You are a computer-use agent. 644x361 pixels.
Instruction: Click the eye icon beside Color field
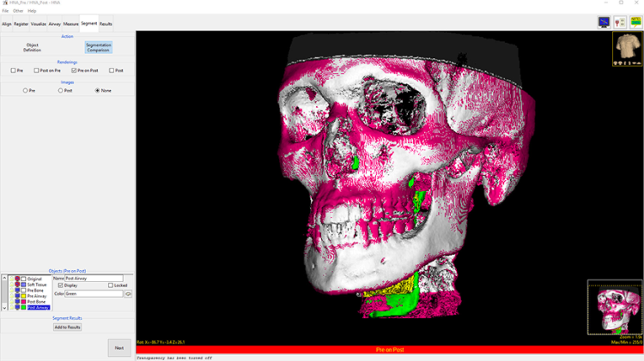129,294
